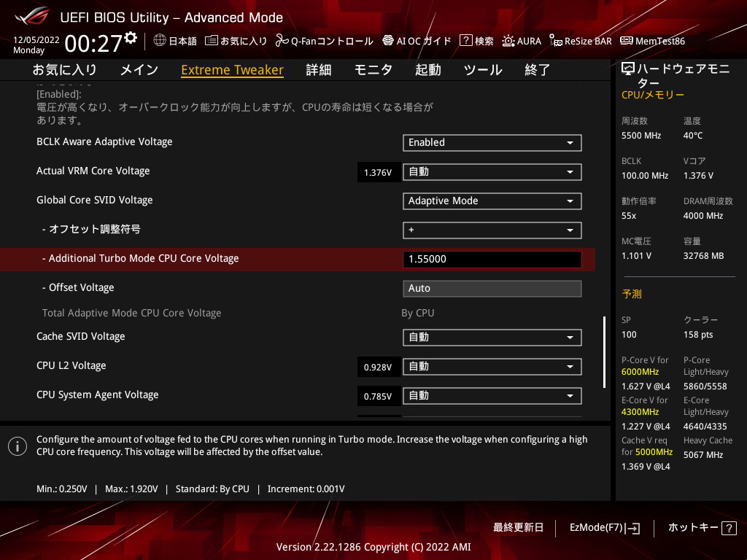This screenshot has height=560, width=747.
Task: Select the Extreme Tweaker tab
Action: (233, 70)
